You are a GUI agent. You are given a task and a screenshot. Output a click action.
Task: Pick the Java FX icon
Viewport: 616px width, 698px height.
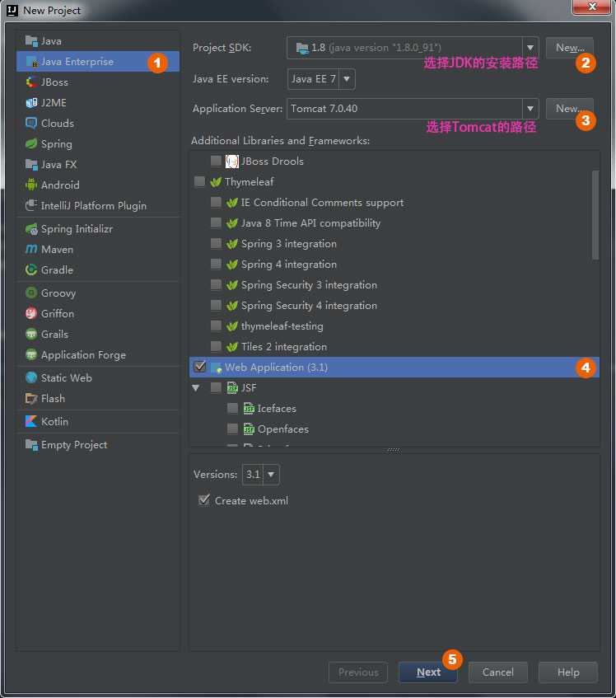(x=31, y=165)
